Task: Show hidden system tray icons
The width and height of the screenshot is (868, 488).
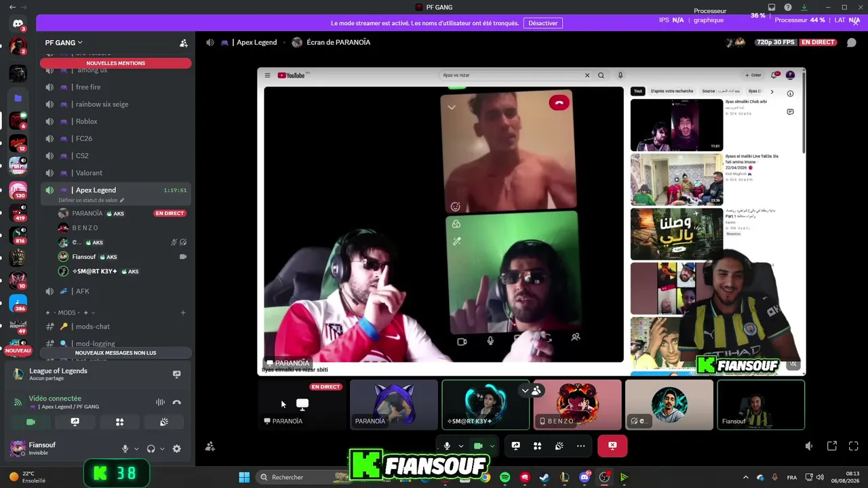Action: click(x=746, y=477)
